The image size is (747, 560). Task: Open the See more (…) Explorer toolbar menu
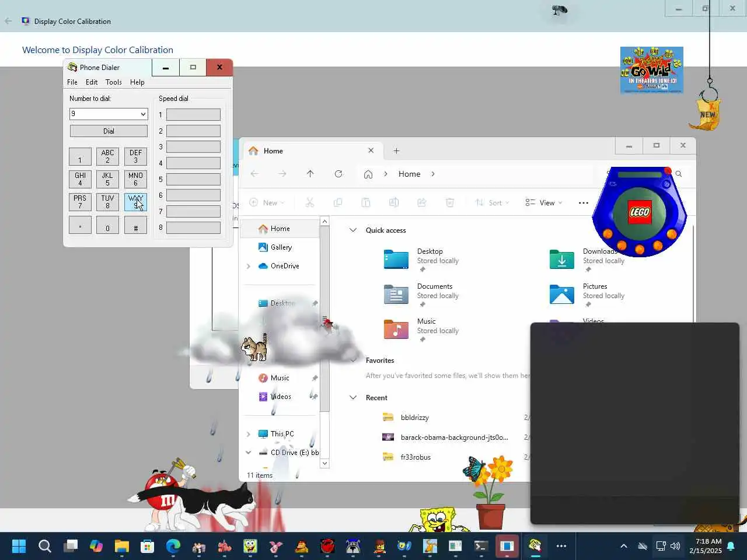[x=584, y=202]
